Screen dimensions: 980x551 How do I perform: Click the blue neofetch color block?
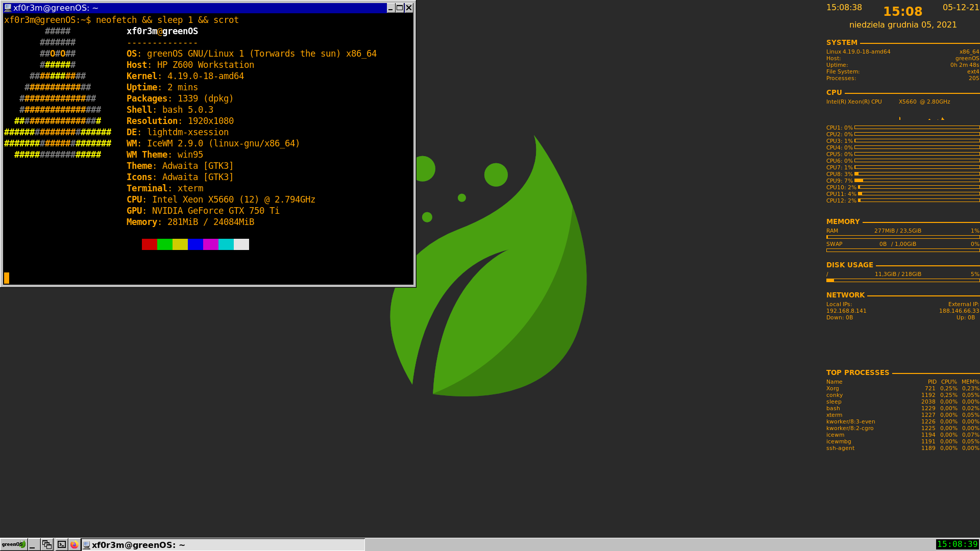195,244
